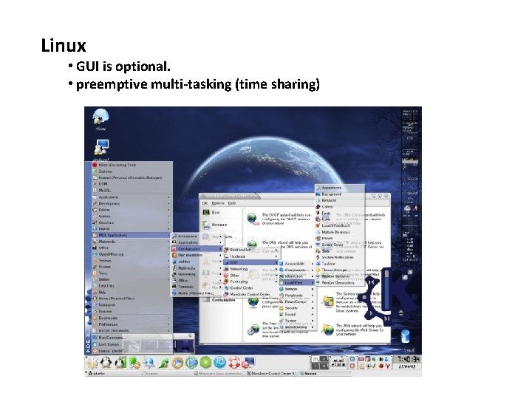
Task: Click the first penguin icon on the panel
Action: [106, 363]
